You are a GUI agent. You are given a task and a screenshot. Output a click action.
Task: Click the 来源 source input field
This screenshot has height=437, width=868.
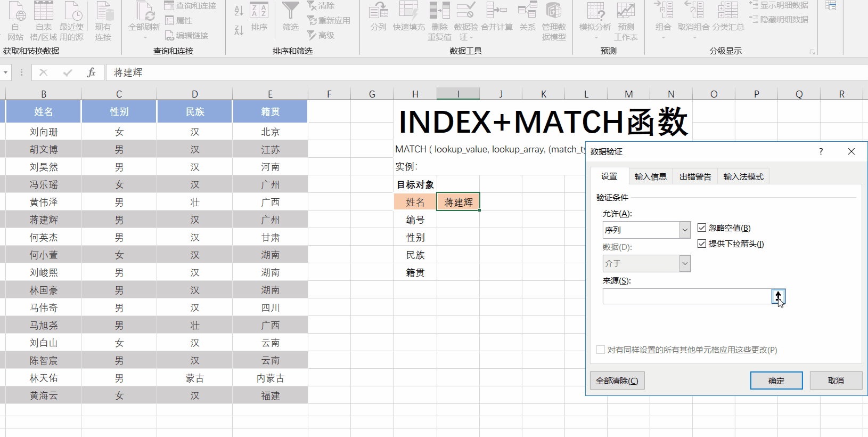click(x=687, y=296)
